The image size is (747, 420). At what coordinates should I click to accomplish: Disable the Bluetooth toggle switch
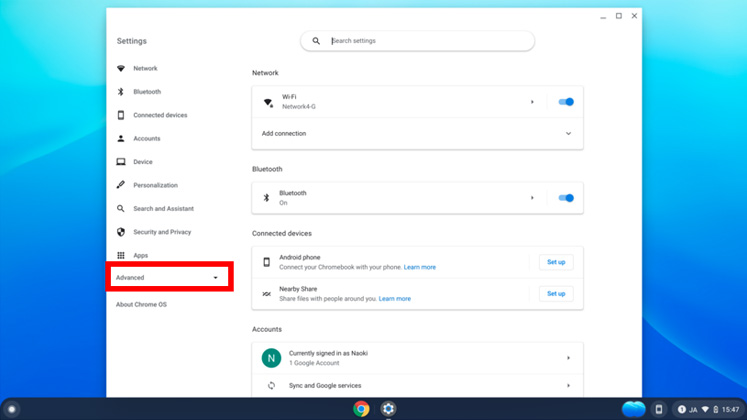click(x=566, y=198)
